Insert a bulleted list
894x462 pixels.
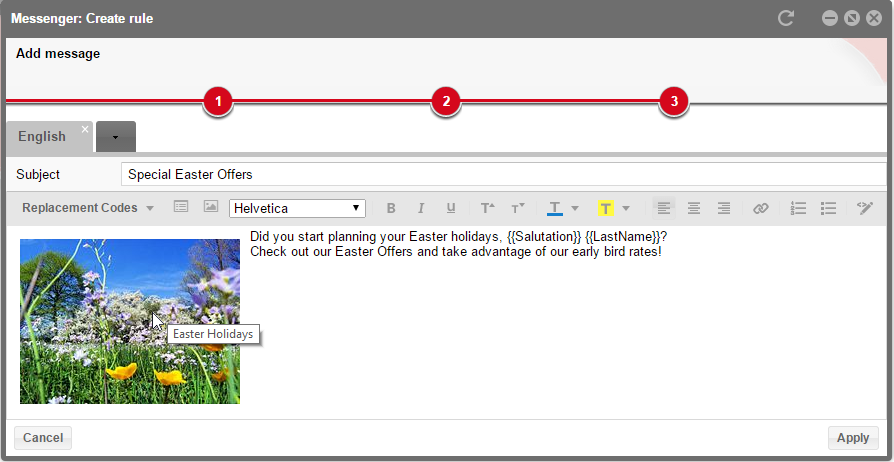pyautogui.click(x=828, y=208)
